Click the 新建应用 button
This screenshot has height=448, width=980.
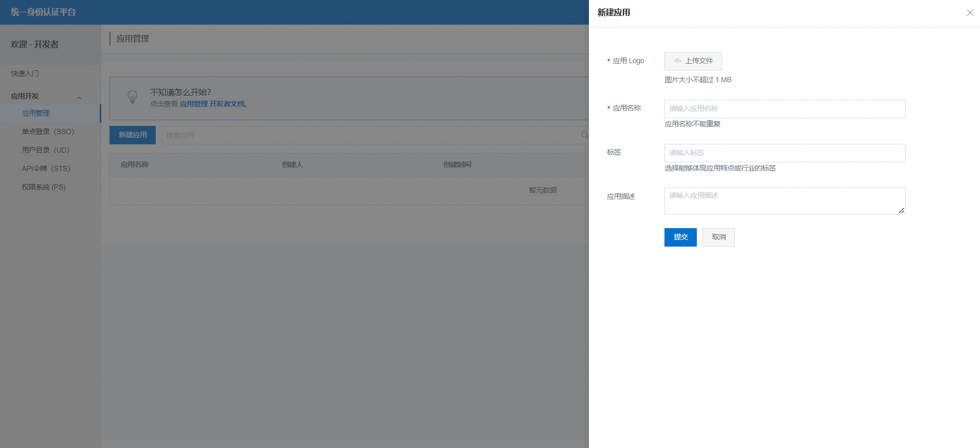[x=133, y=135]
